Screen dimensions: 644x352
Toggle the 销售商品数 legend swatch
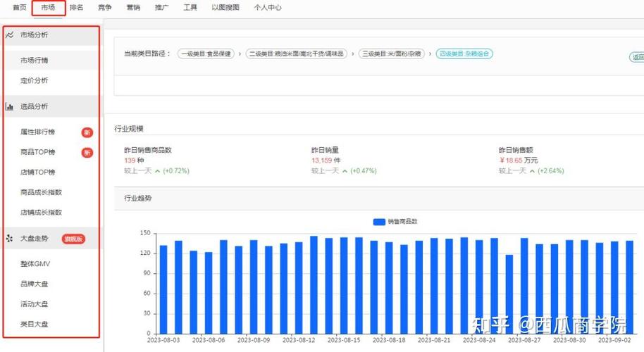point(379,222)
